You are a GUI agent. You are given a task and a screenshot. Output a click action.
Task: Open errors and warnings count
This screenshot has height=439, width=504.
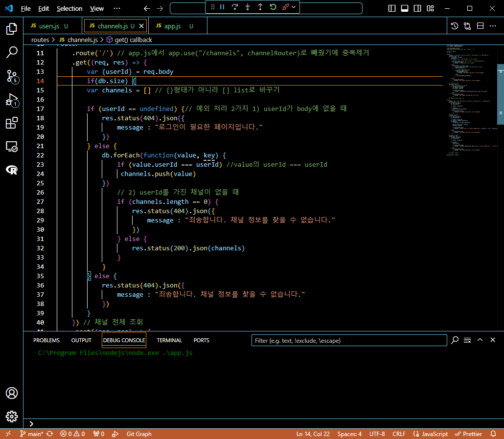coord(72,434)
